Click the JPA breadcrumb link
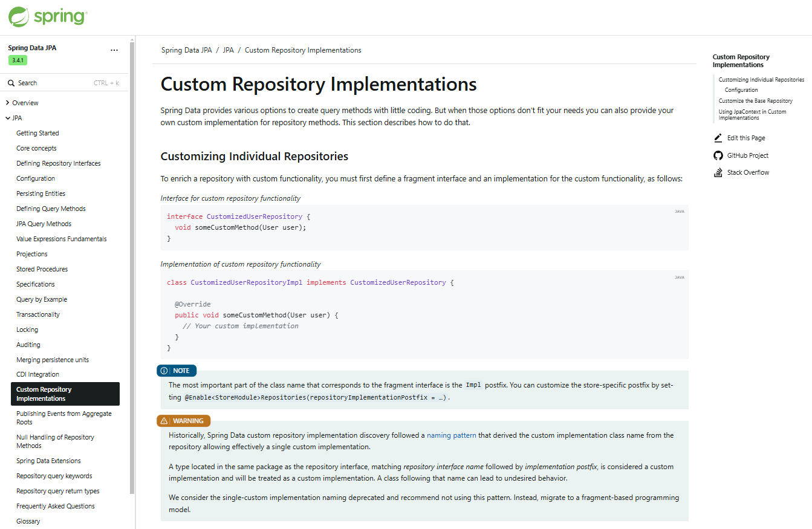Screen dimensions: 812x529 228,50
